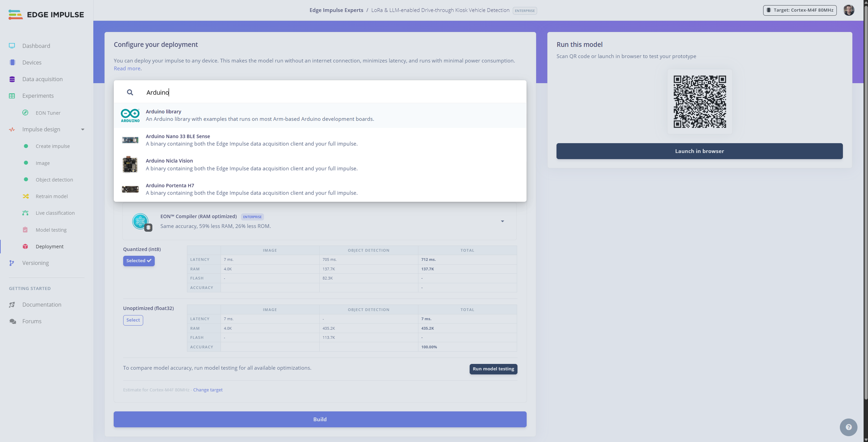Viewport: 868px width, 442px height.
Task: Follow the Change target link
Action: [x=208, y=390]
